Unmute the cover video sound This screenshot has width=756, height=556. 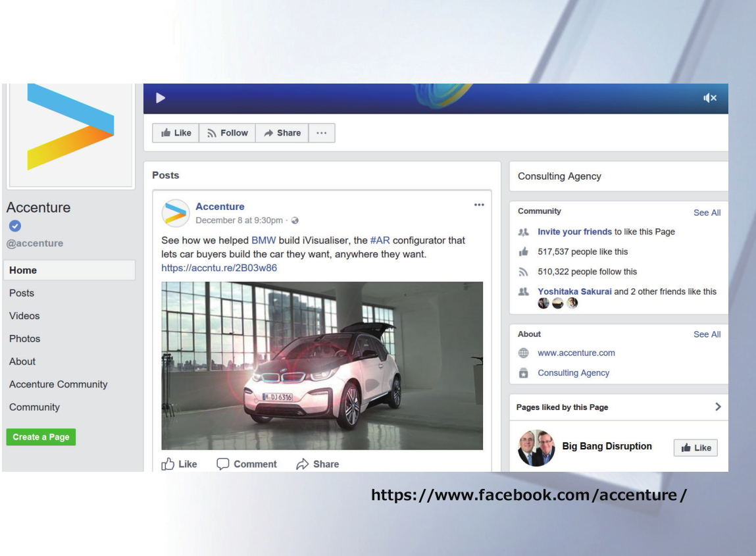[709, 97]
